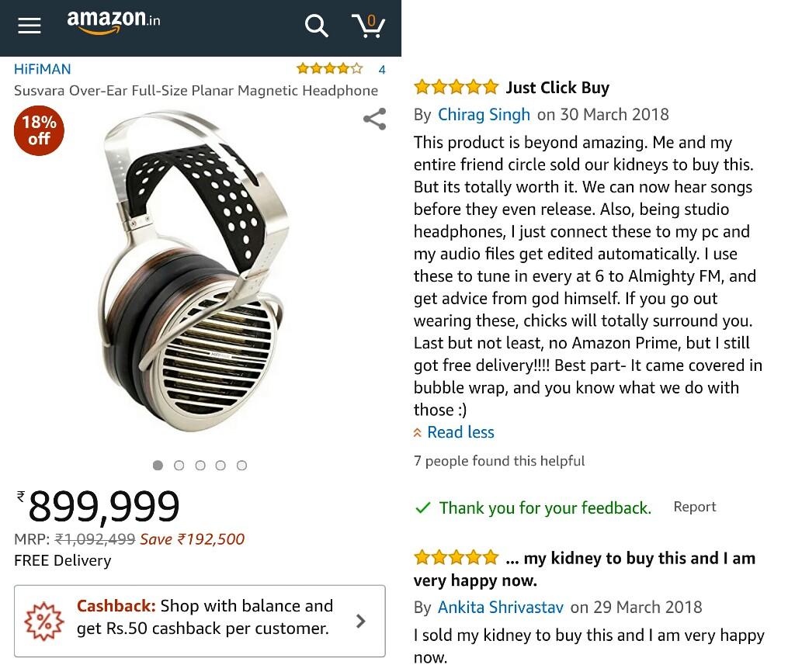
Task: Click the search icon
Action: (x=317, y=26)
